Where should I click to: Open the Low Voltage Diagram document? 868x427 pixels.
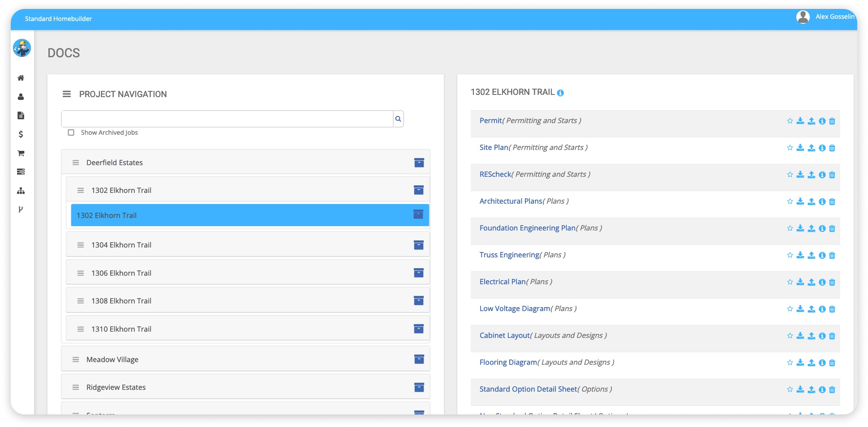pos(514,308)
